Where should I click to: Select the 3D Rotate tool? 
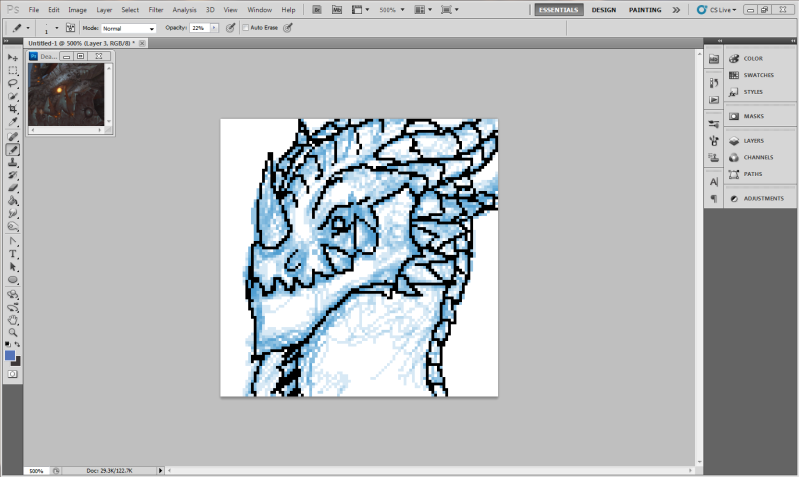13,295
